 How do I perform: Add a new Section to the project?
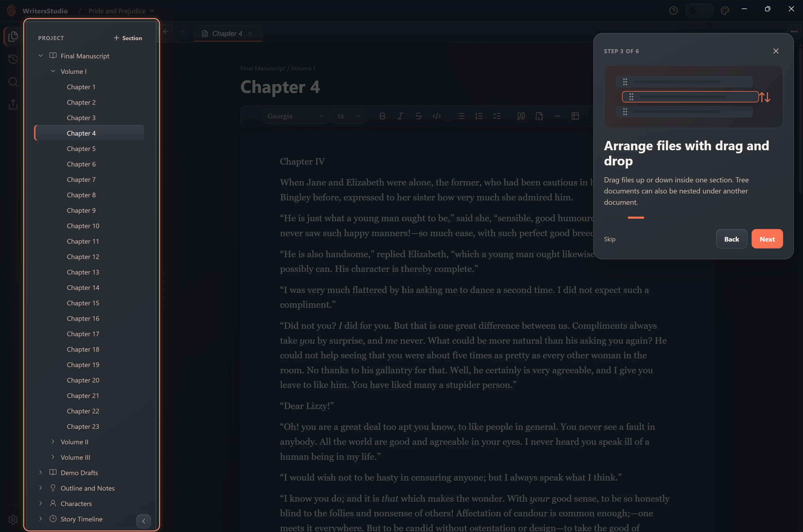128,38
